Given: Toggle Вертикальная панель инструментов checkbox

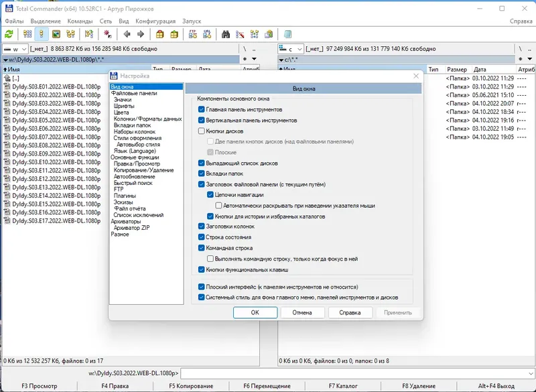Looking at the screenshot, I should click(202, 121).
